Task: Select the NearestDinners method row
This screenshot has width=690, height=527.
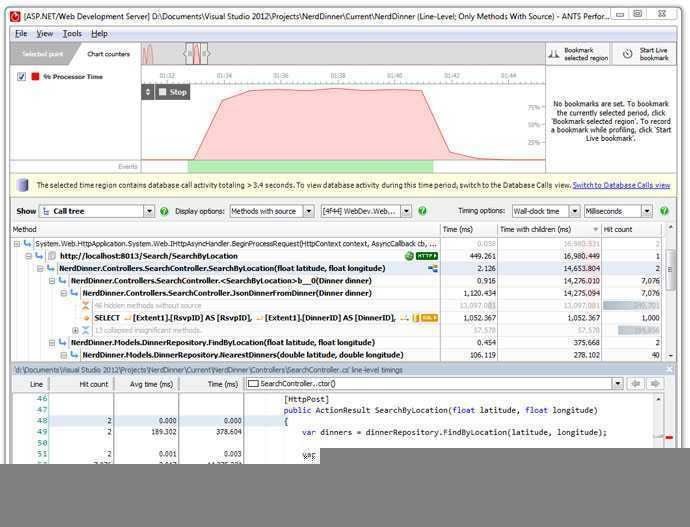Action: click(336, 355)
